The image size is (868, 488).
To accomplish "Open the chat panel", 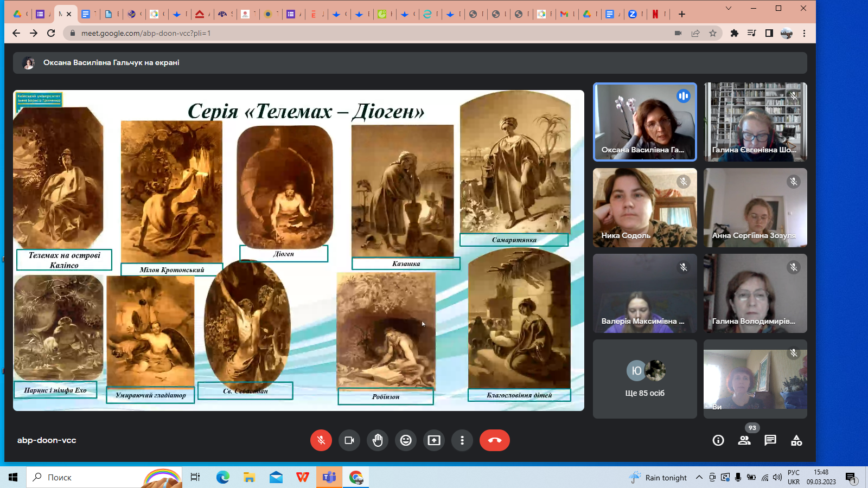I will click(770, 440).
